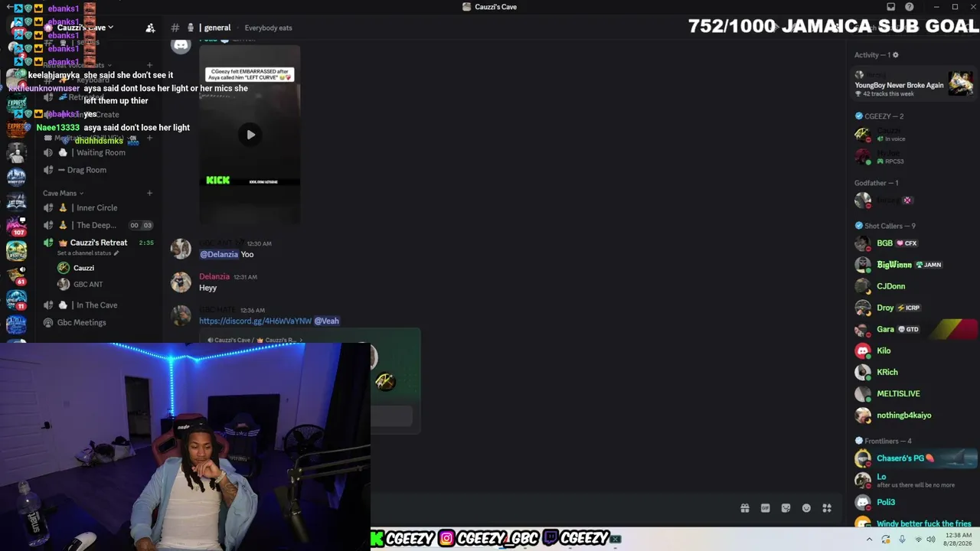The image size is (980, 551).
Task: Open the apps launcher icon in the message bar
Action: [827, 508]
